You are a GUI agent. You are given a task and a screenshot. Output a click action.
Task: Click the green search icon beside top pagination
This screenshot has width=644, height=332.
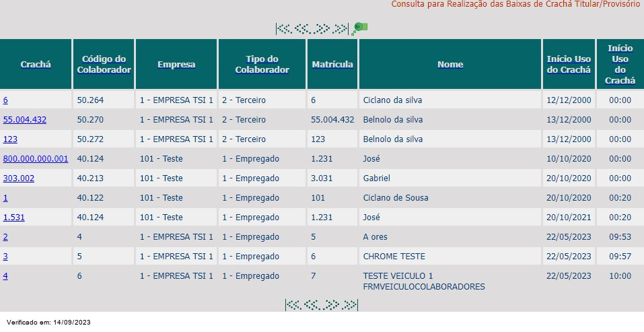pos(359,29)
